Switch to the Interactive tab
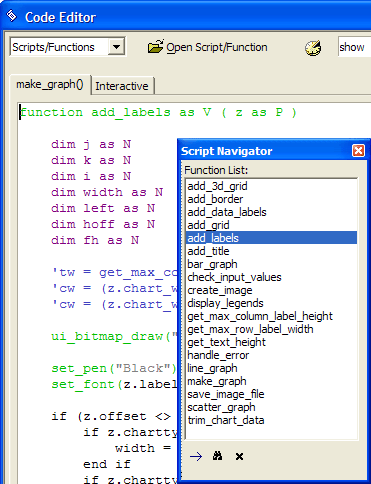The image size is (371, 484). click(x=122, y=86)
